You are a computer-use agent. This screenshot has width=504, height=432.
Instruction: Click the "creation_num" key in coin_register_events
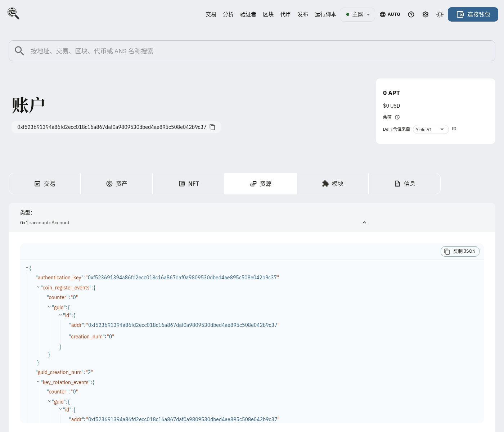(x=87, y=337)
